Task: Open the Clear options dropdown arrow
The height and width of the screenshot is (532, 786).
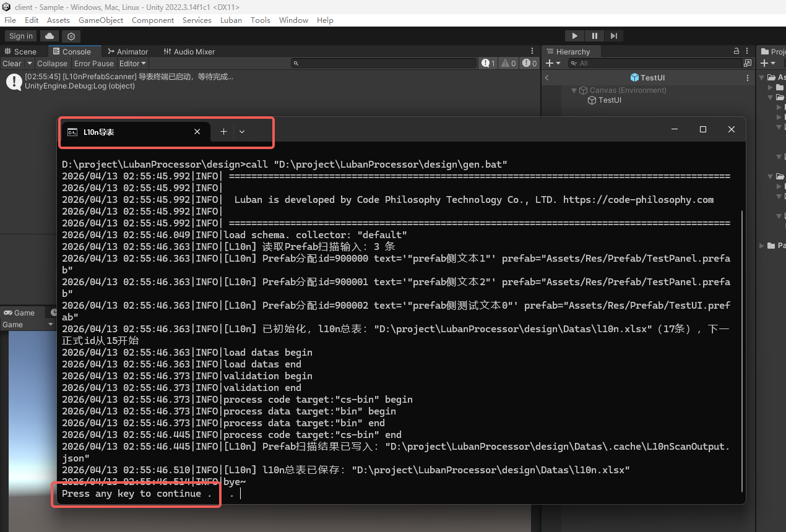Action: tap(29, 63)
